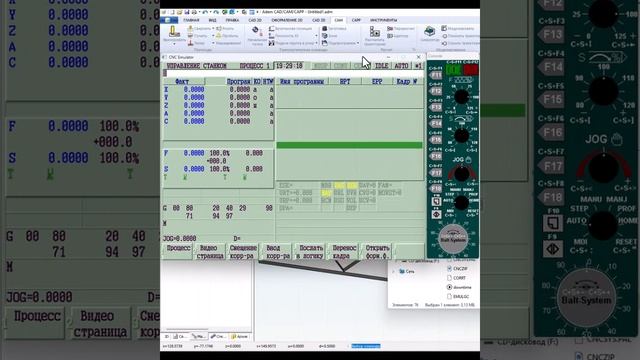Click the Смещение корр-ра softkey
The image size is (640, 360).
click(x=243, y=251)
